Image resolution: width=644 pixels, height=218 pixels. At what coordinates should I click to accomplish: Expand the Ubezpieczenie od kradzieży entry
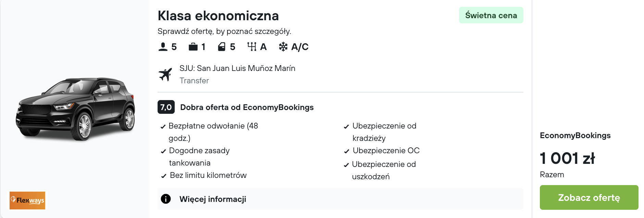coord(384,132)
